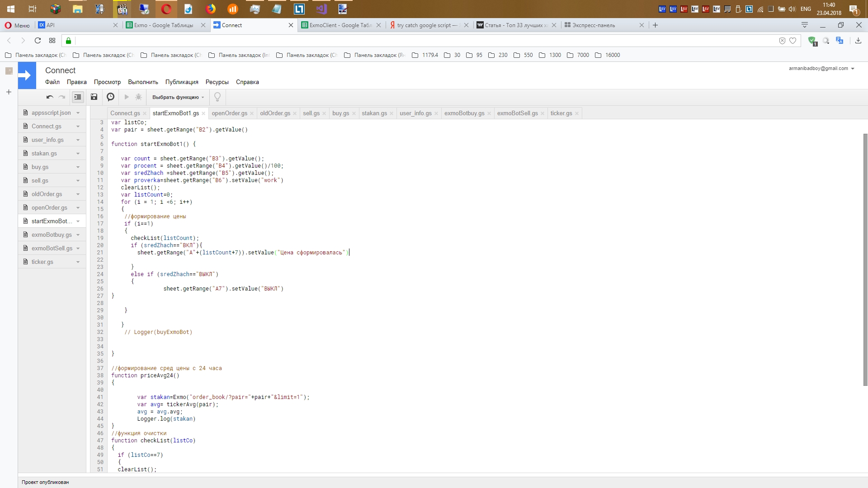The width and height of the screenshot is (868, 488).
Task: Reload the page in browser toolbar
Action: point(38,41)
